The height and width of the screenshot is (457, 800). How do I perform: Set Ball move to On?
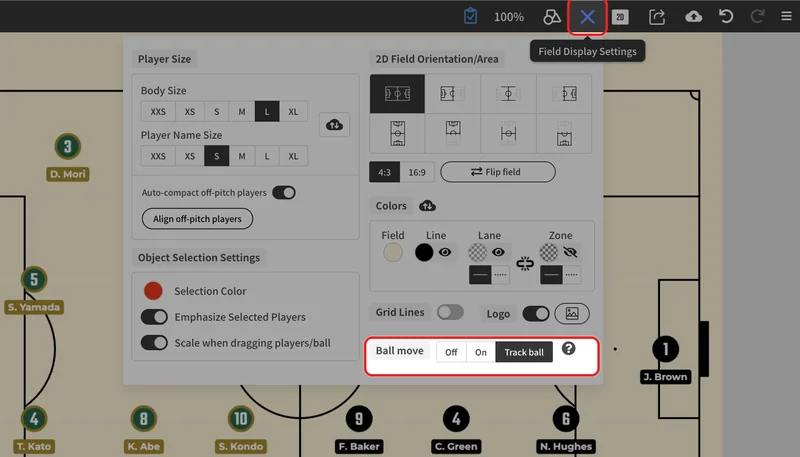pyautogui.click(x=481, y=352)
